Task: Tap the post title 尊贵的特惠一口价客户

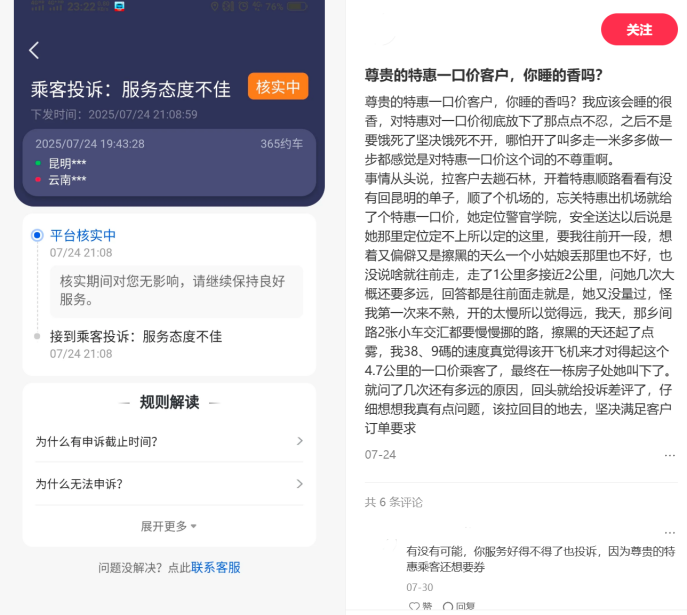Action: 484,75
